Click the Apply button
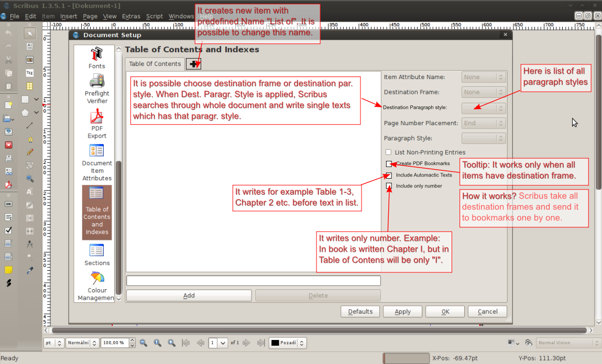The width and height of the screenshot is (602, 364). tap(402, 312)
